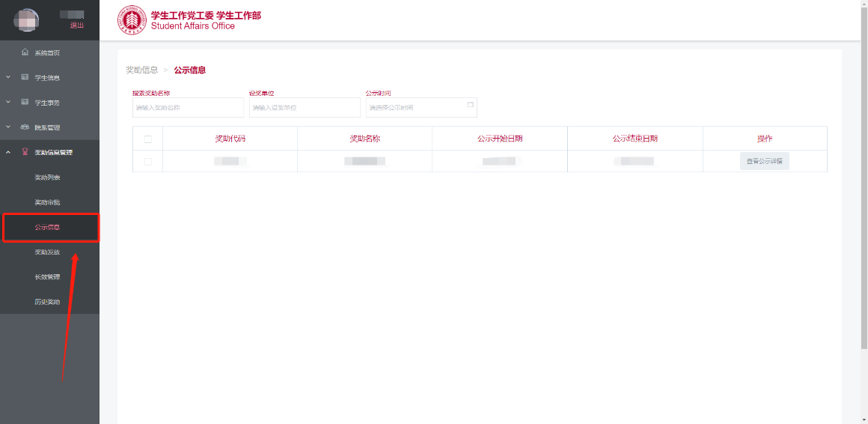The height and width of the screenshot is (424, 868).
Task: Tick the select-all checkbox in table header
Action: (147, 139)
